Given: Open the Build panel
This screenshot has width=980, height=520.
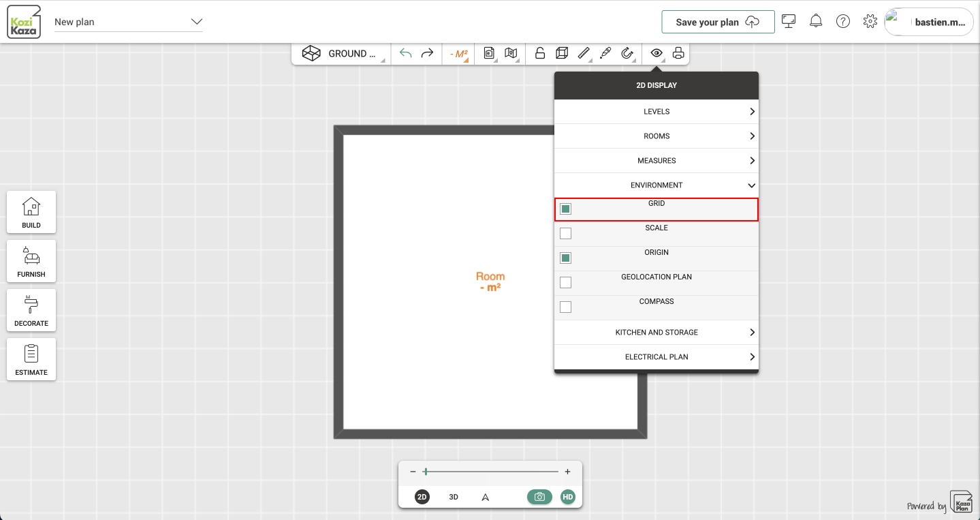Looking at the screenshot, I should coord(31,212).
